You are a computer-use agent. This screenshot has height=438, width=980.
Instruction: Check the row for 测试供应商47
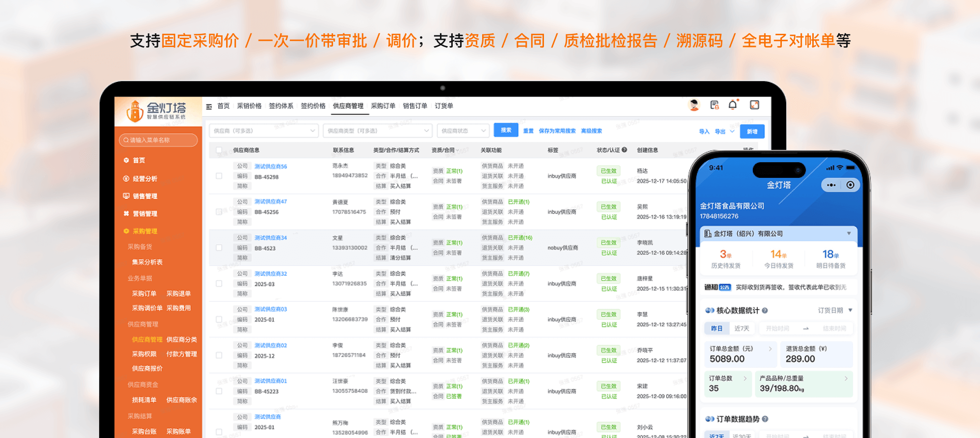[219, 212]
